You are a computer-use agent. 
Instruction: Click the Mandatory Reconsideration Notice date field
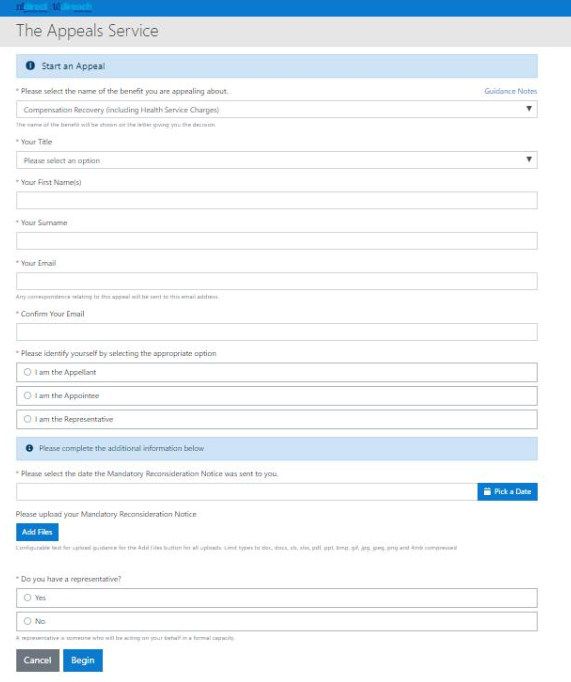point(247,492)
